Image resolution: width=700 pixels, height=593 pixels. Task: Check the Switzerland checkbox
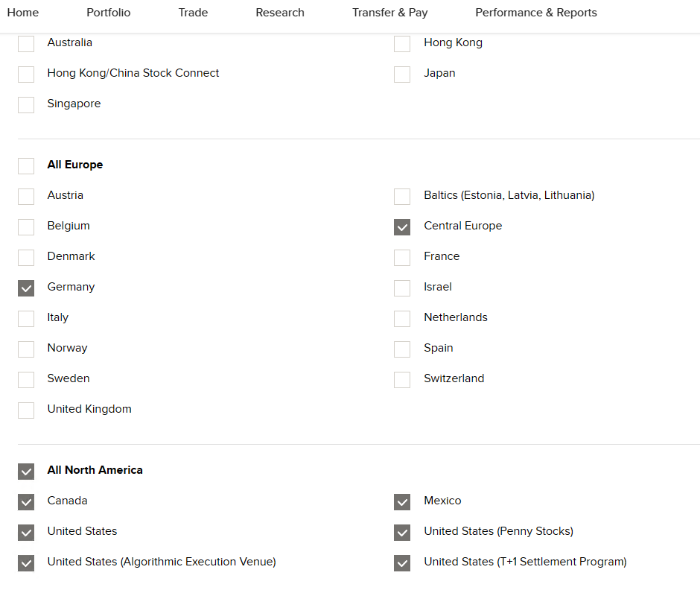(402, 379)
